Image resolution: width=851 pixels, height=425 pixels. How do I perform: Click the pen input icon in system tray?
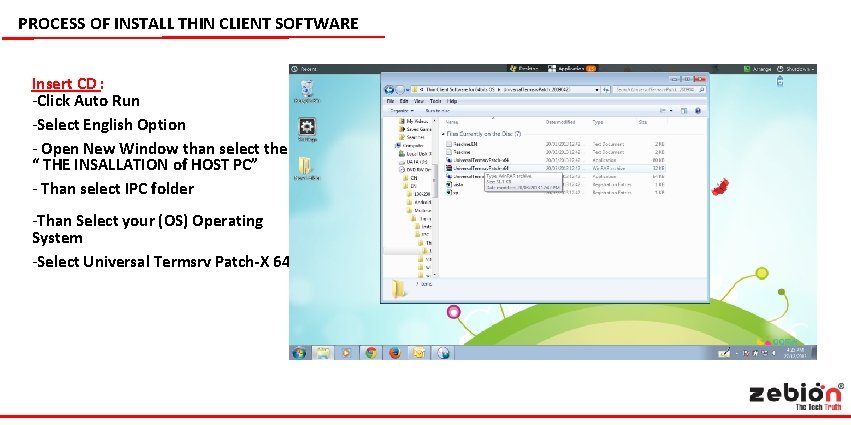click(724, 353)
